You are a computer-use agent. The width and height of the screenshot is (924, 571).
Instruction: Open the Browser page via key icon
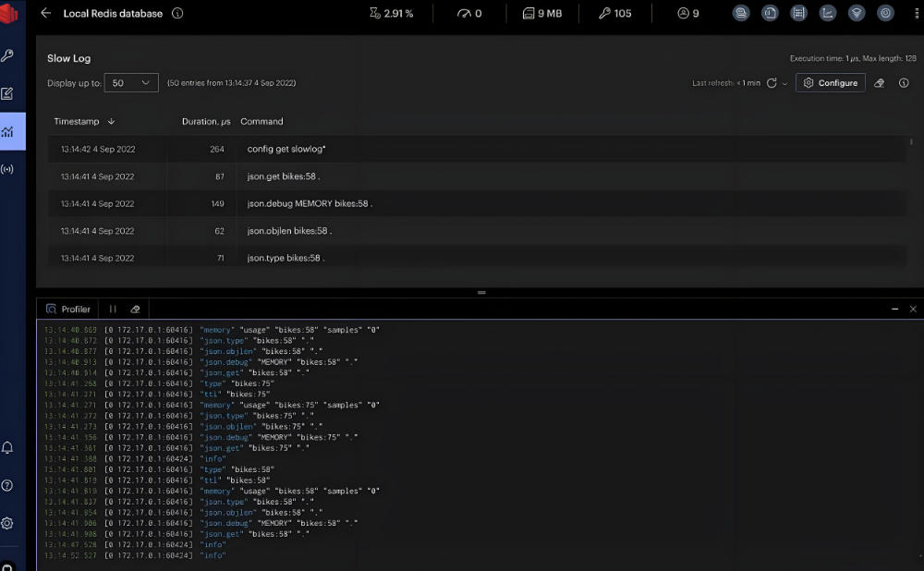coord(7,55)
